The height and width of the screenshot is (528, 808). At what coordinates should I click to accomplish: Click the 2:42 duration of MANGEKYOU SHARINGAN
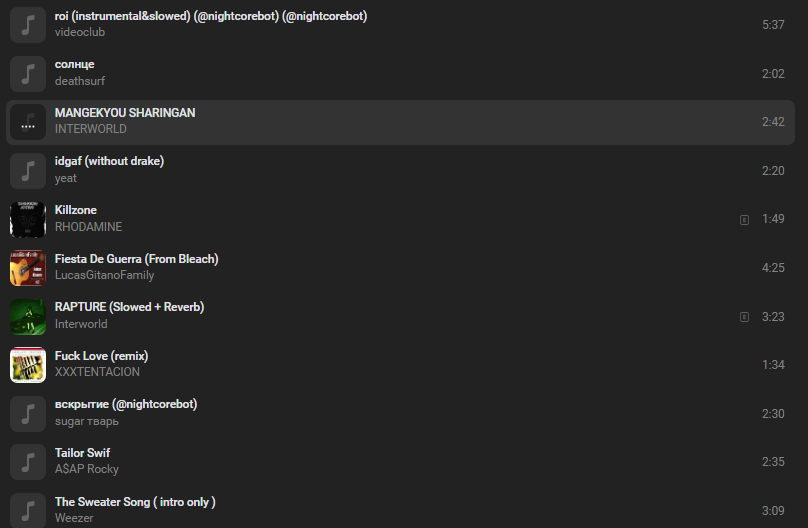772,122
